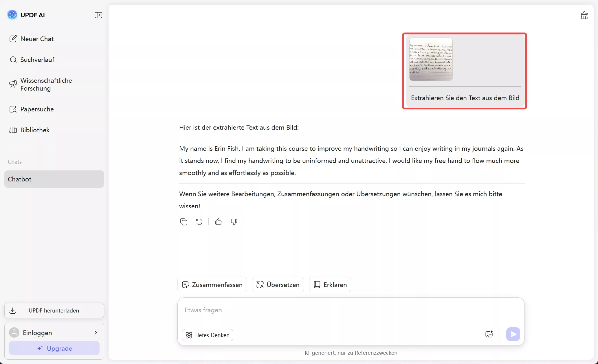
Task: Open the Bibliothek panel
Action: click(x=35, y=130)
